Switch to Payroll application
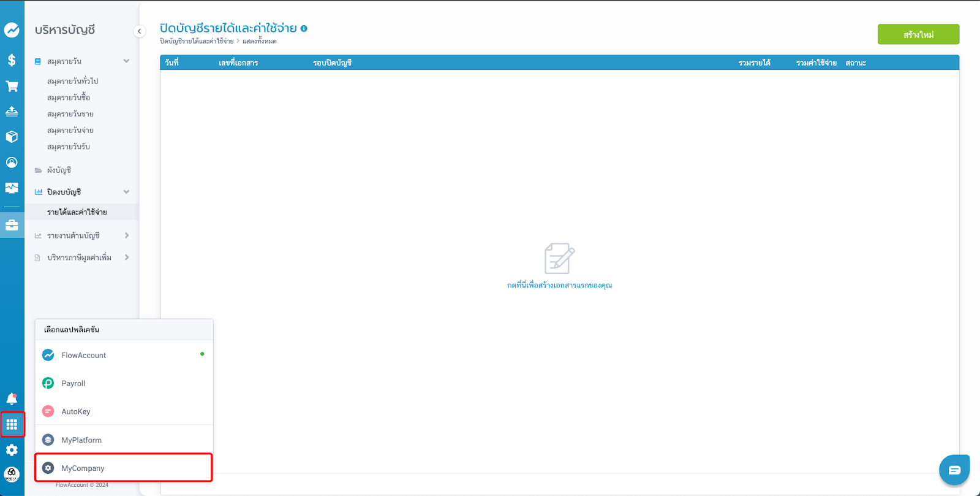This screenshot has height=496, width=980. click(x=73, y=383)
